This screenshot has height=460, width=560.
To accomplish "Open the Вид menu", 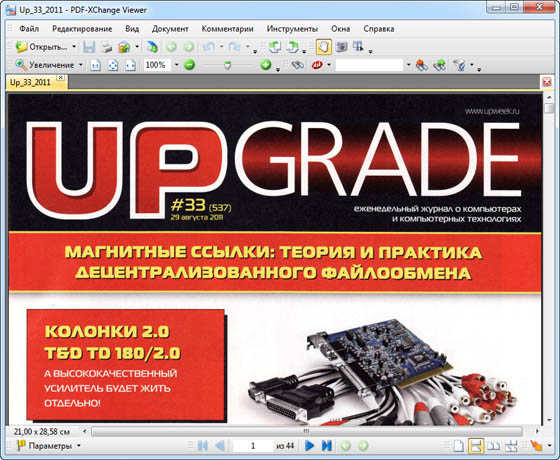I will [132, 29].
